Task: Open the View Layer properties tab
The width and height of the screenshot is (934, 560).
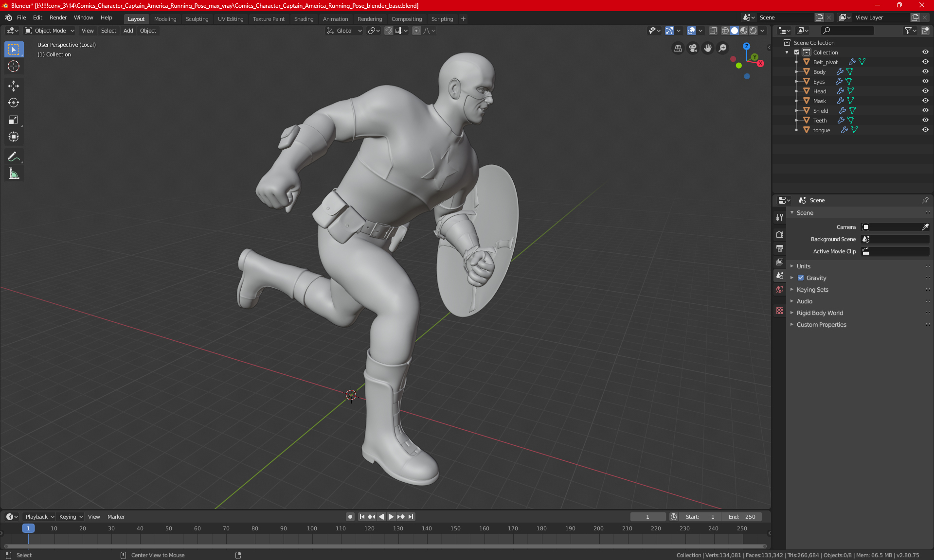Action: tap(780, 262)
